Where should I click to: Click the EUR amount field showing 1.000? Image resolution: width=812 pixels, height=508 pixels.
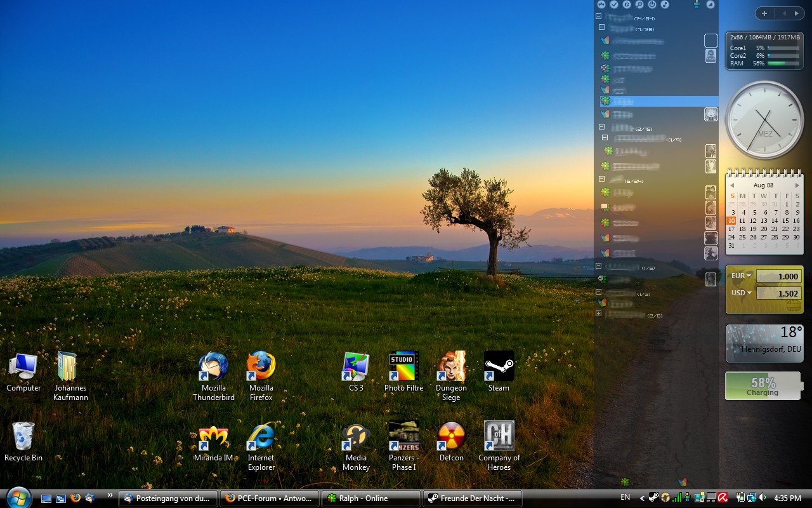click(x=778, y=276)
